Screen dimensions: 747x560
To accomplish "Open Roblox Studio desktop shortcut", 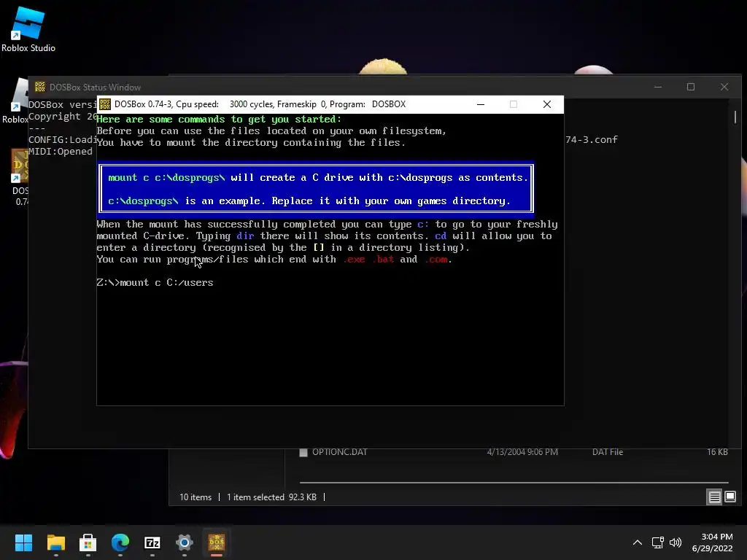I will pos(28,29).
